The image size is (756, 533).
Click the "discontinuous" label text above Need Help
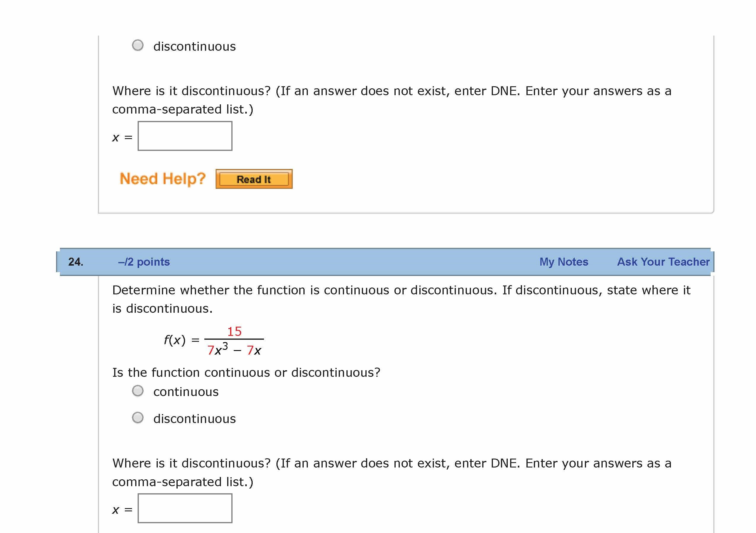tap(194, 46)
